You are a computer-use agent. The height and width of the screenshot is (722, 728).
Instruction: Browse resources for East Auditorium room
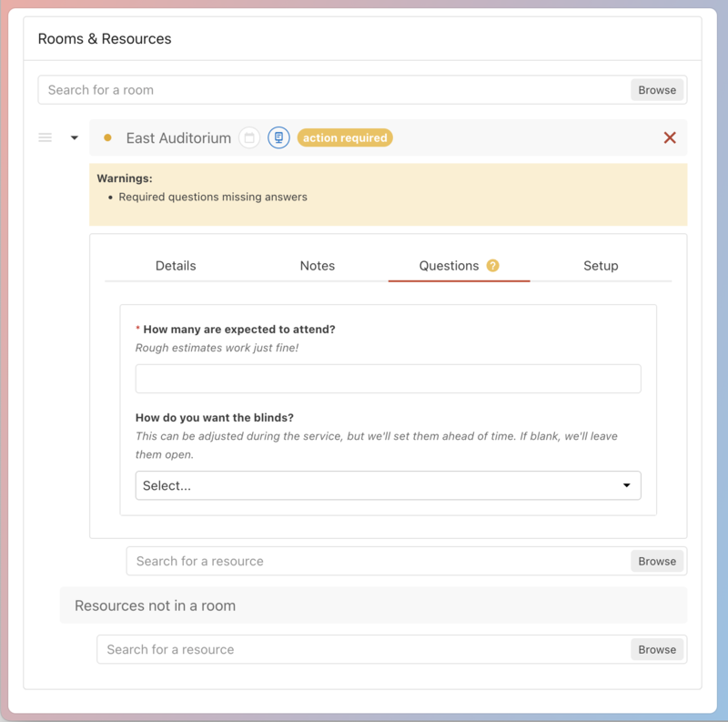click(x=657, y=561)
